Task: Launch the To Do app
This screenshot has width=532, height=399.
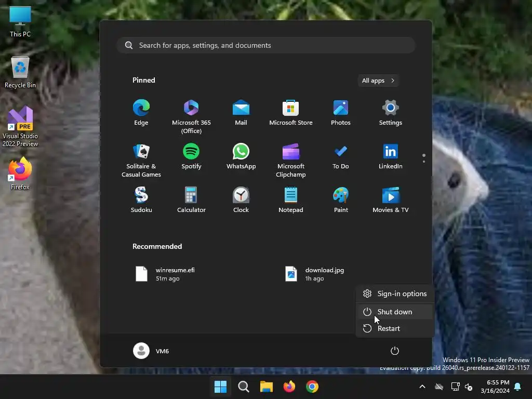Action: click(341, 156)
